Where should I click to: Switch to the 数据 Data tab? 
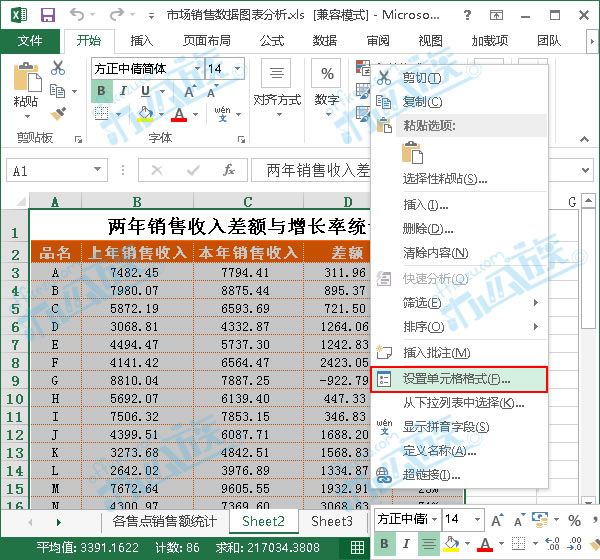pos(325,41)
